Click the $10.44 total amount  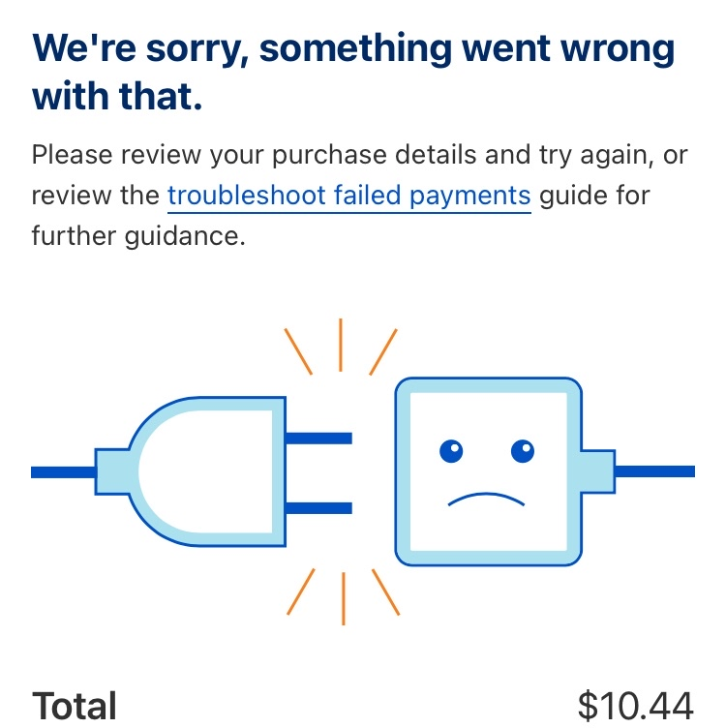click(x=635, y=706)
